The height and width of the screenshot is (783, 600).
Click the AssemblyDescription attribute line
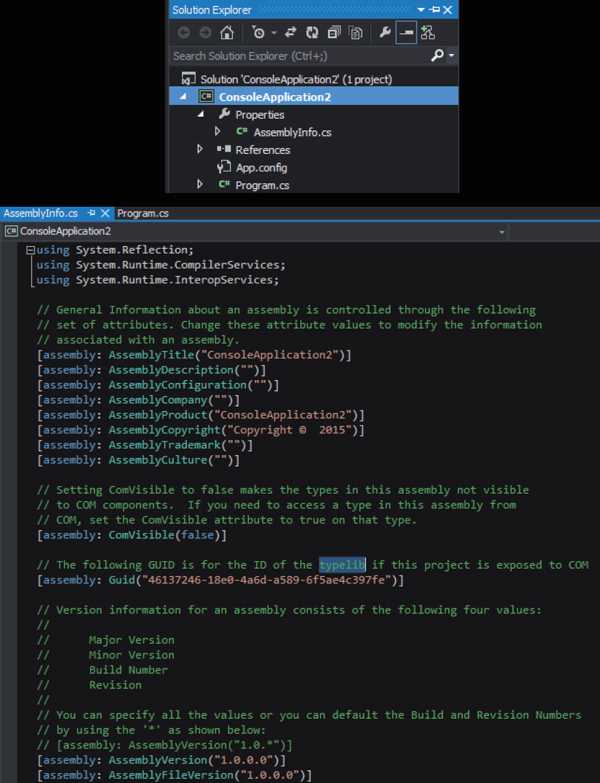coord(151,370)
